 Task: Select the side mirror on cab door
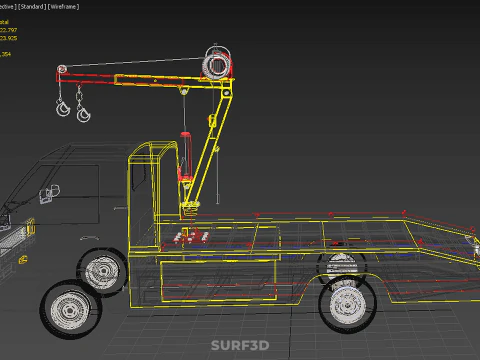click(x=49, y=194)
